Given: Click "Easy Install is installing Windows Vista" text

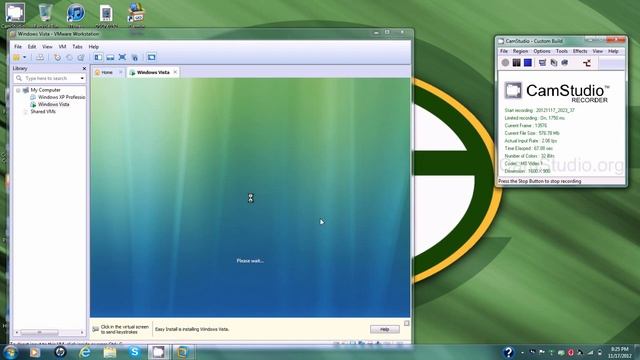Looking at the screenshot, I should [x=192, y=329].
